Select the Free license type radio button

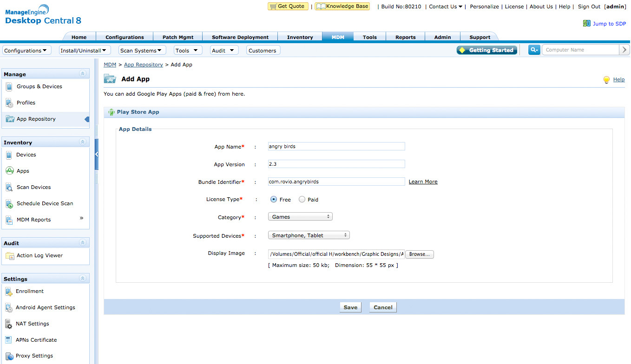point(273,199)
